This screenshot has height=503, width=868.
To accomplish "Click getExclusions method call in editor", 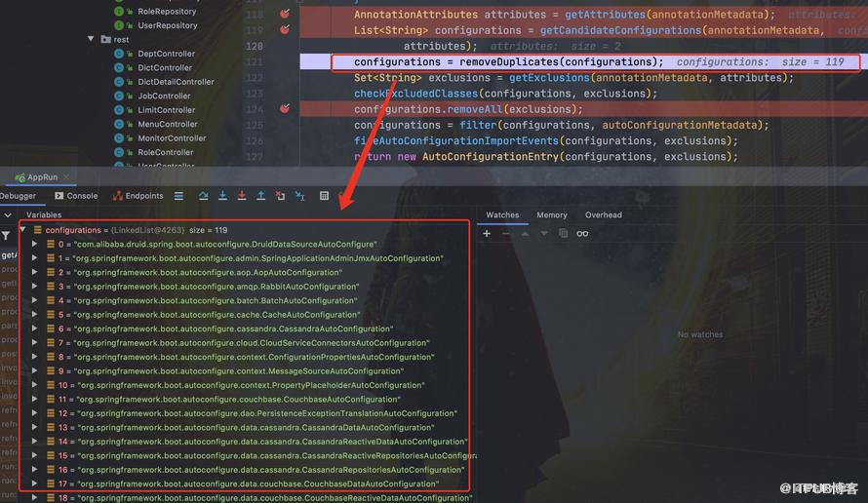I will pyautogui.click(x=549, y=78).
